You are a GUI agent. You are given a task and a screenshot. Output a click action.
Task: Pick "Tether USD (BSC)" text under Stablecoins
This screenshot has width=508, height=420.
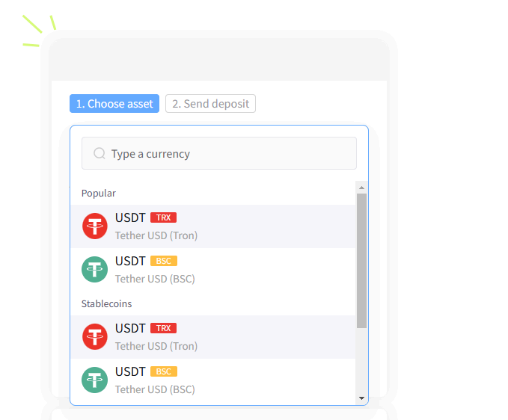click(x=155, y=389)
